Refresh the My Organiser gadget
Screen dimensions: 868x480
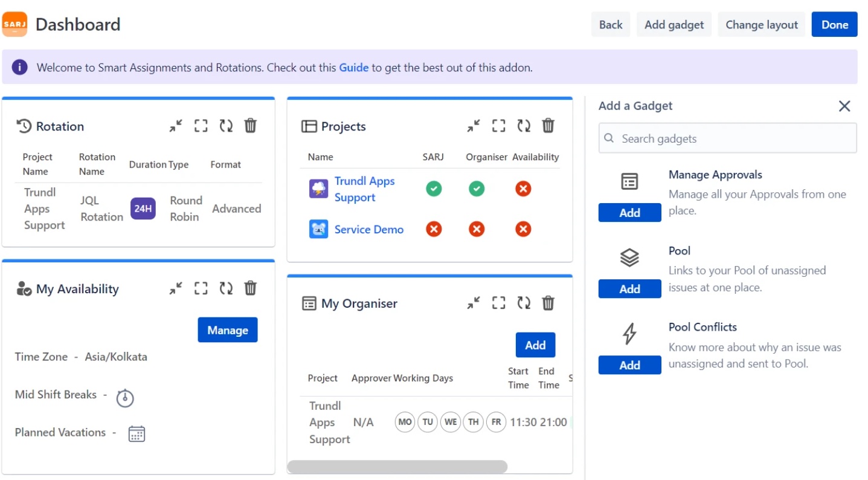(524, 303)
